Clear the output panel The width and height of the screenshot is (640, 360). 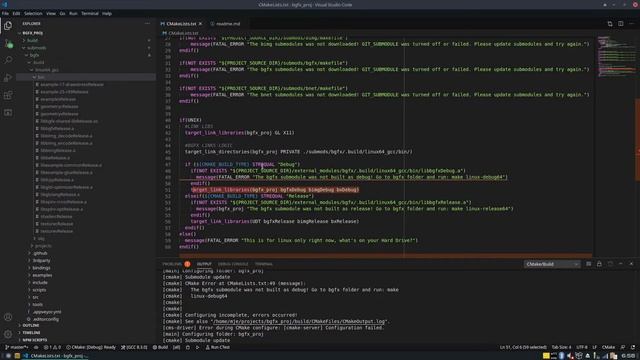pyautogui.click(x=589, y=264)
